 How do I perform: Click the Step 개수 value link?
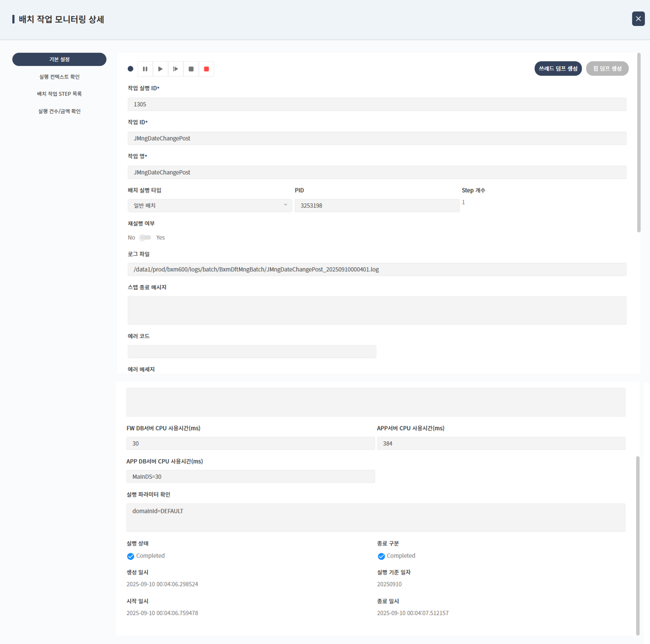[x=464, y=203]
